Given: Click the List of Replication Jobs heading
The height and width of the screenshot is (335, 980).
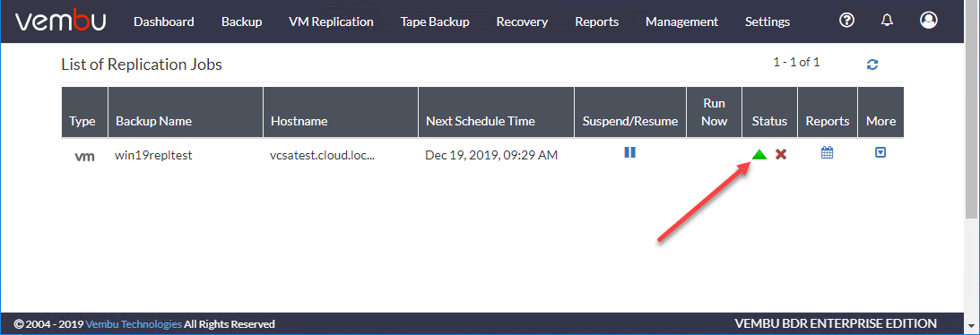Looking at the screenshot, I should tap(142, 64).
